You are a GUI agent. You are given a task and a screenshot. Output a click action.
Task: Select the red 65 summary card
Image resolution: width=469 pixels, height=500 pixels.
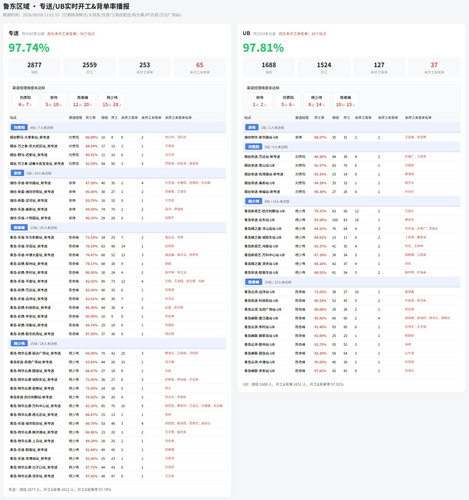click(200, 67)
